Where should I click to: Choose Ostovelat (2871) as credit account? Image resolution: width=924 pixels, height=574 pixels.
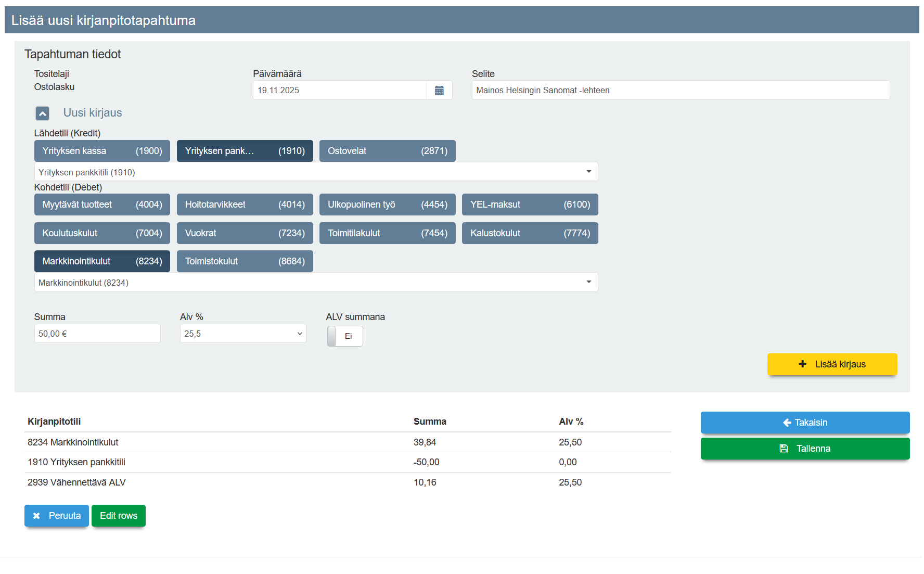tap(387, 151)
